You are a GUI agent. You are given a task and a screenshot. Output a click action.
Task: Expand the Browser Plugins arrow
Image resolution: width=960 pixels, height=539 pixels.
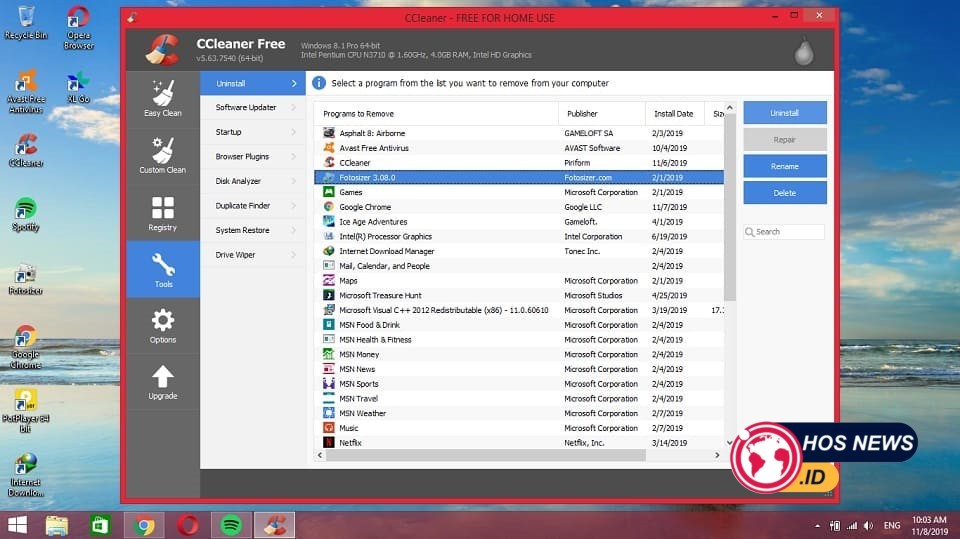(293, 157)
